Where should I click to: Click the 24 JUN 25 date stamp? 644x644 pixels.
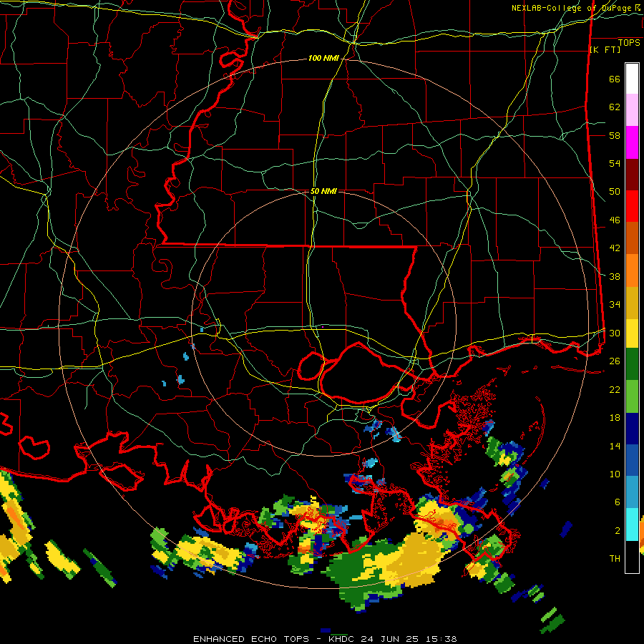(x=390, y=639)
